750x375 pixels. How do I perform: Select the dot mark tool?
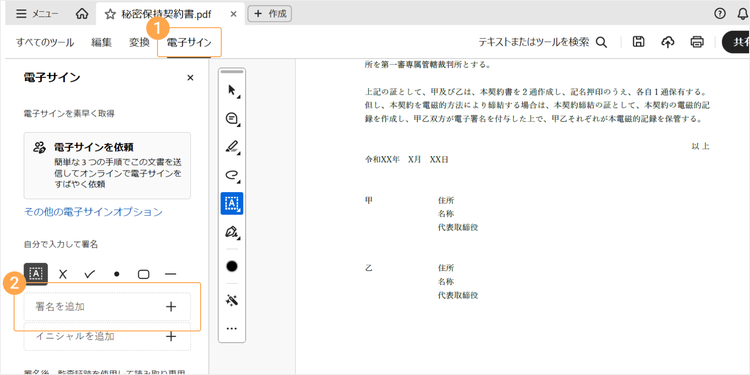(116, 274)
